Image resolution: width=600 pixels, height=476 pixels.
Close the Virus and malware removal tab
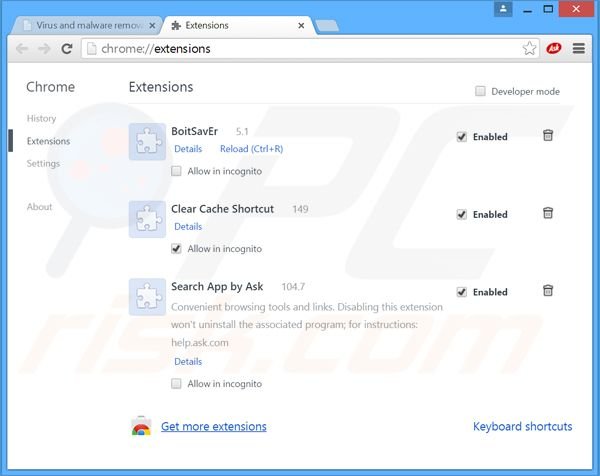point(152,26)
